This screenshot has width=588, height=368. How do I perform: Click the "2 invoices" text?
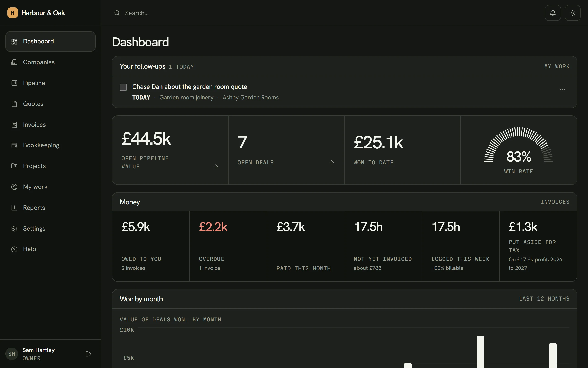[x=133, y=268]
